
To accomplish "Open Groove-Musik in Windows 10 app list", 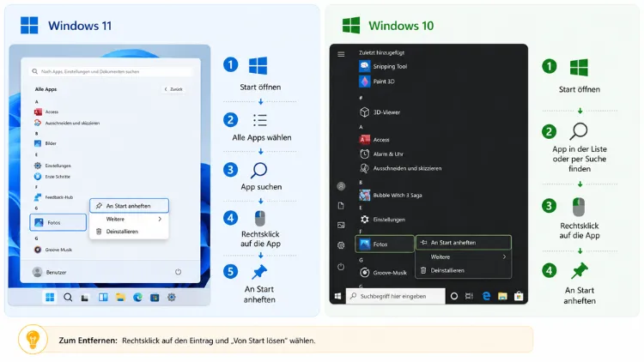I will pos(383,272).
